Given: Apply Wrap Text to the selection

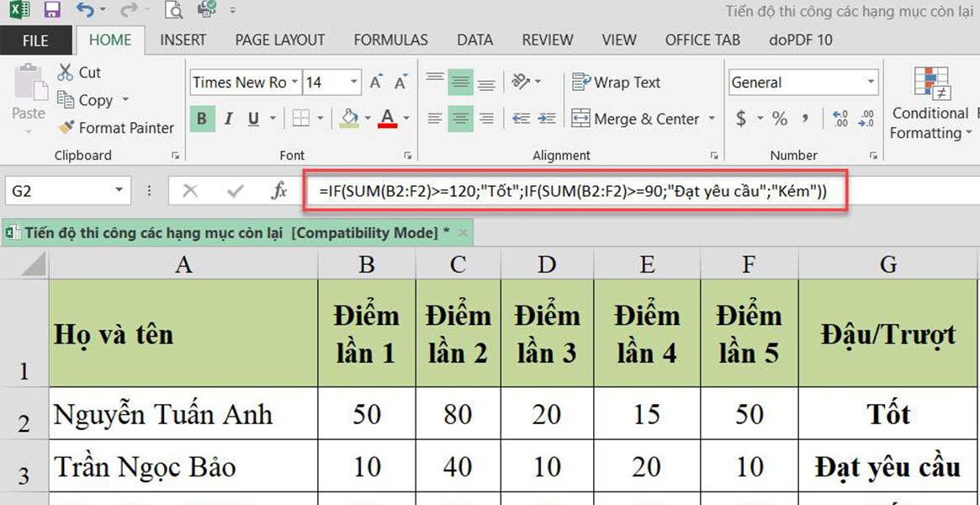Looking at the screenshot, I should tap(615, 82).
